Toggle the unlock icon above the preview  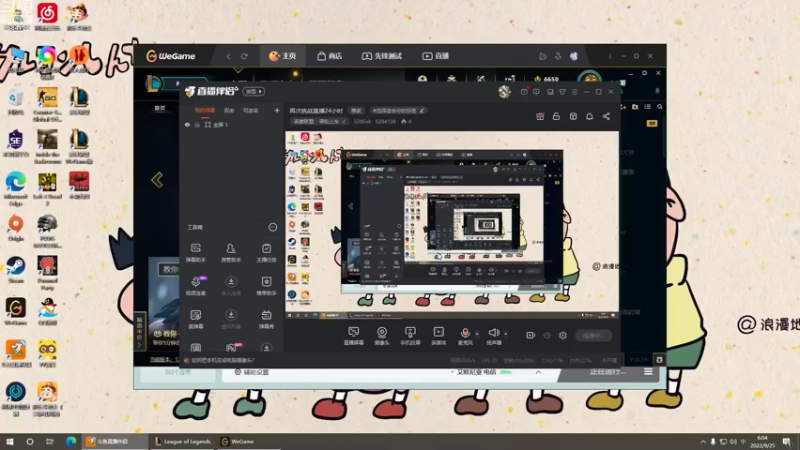coord(556,116)
